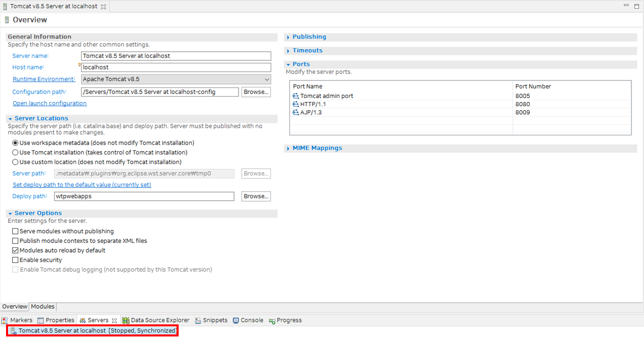The image size is (644, 344).
Task: Open the Progress view tab
Action: click(x=285, y=320)
